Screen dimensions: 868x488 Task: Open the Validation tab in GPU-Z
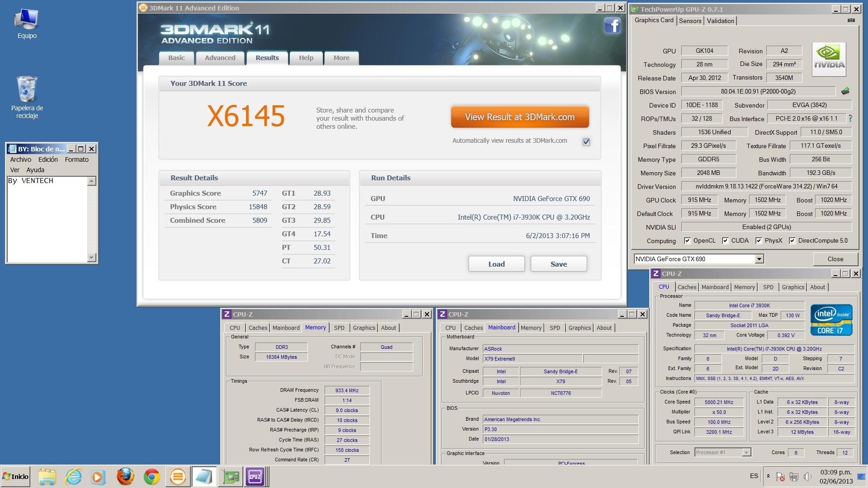[720, 21]
